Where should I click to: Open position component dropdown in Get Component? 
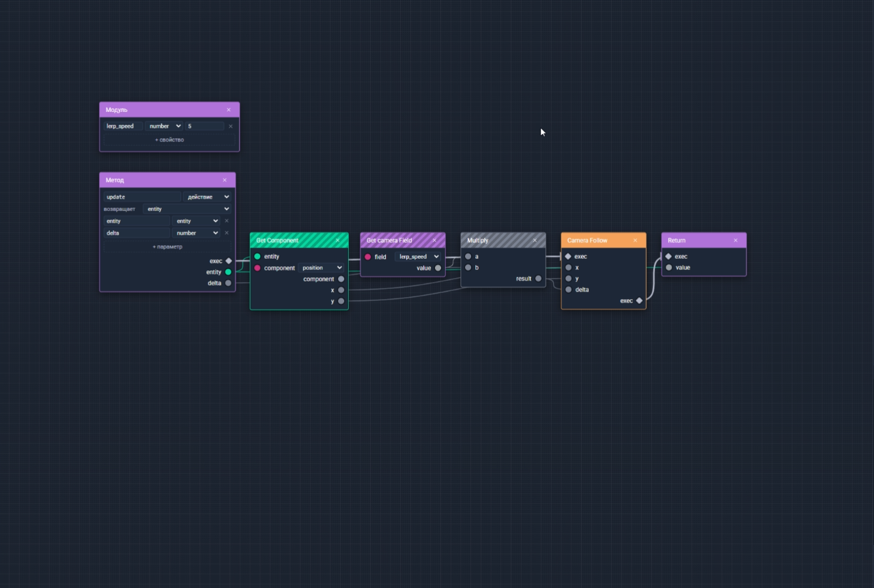(x=321, y=268)
